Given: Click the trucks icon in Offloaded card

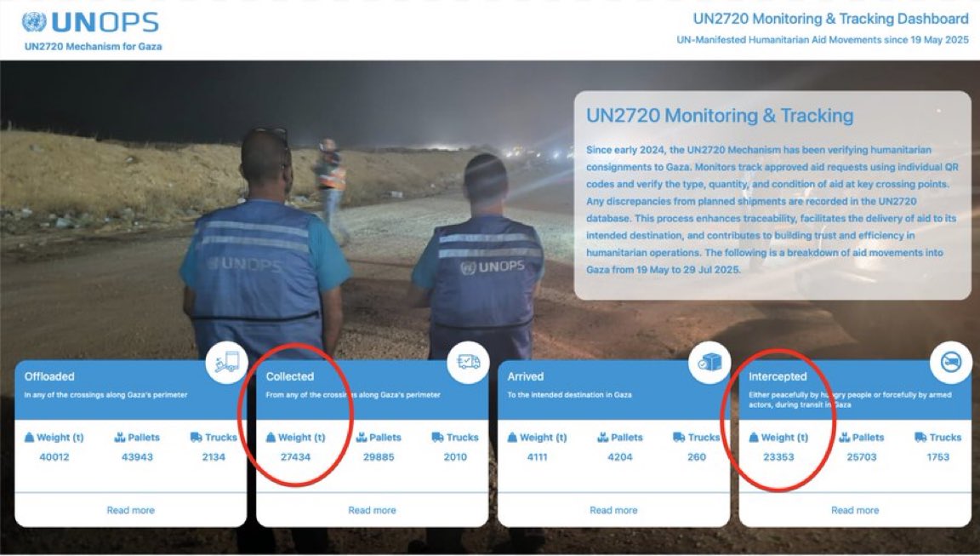Looking at the screenshot, I should tap(196, 437).
